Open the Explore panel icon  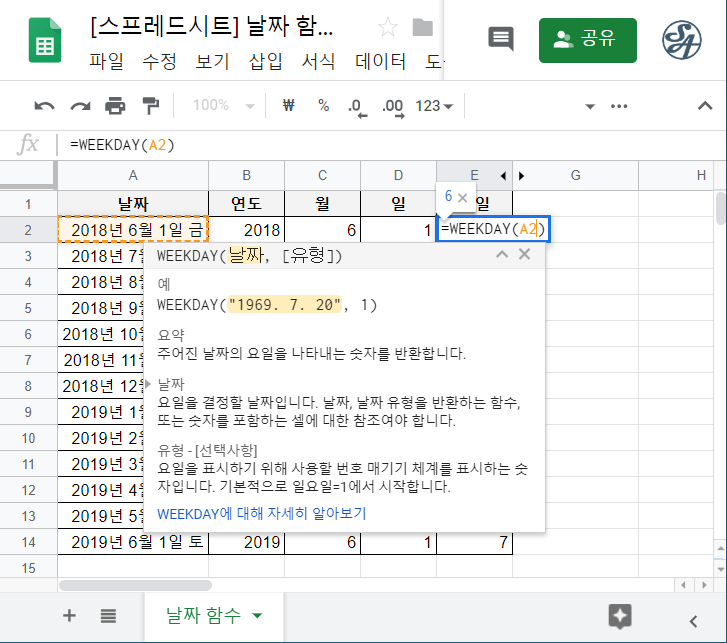(620, 616)
